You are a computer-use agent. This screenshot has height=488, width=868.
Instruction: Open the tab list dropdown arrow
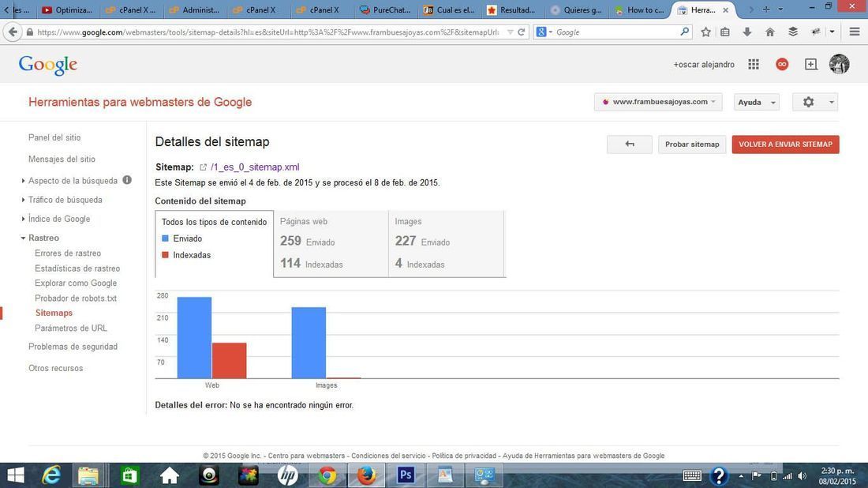tap(780, 9)
